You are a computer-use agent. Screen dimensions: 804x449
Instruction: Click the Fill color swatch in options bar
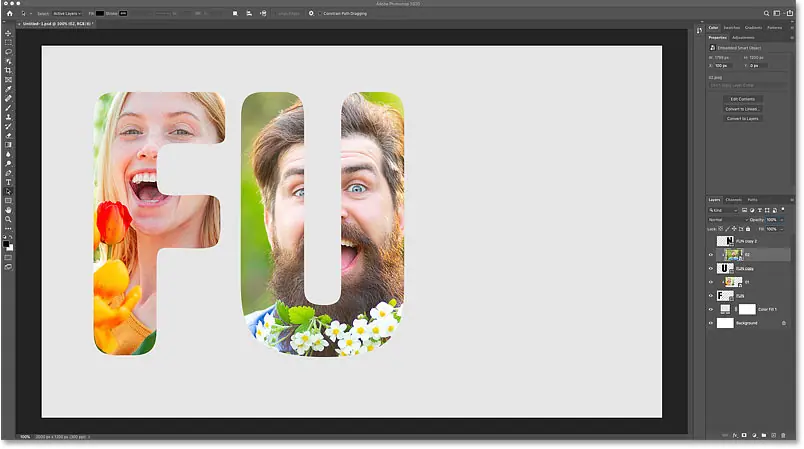coord(102,14)
